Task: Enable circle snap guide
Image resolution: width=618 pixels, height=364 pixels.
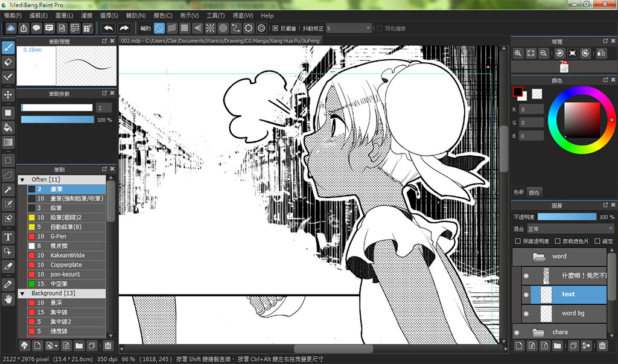Action: point(223,28)
